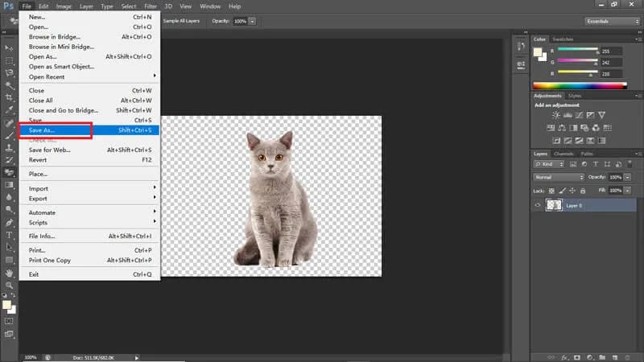Select the Pen tool in the toolbar
Viewport: 644px width, 362px height.
[9, 222]
